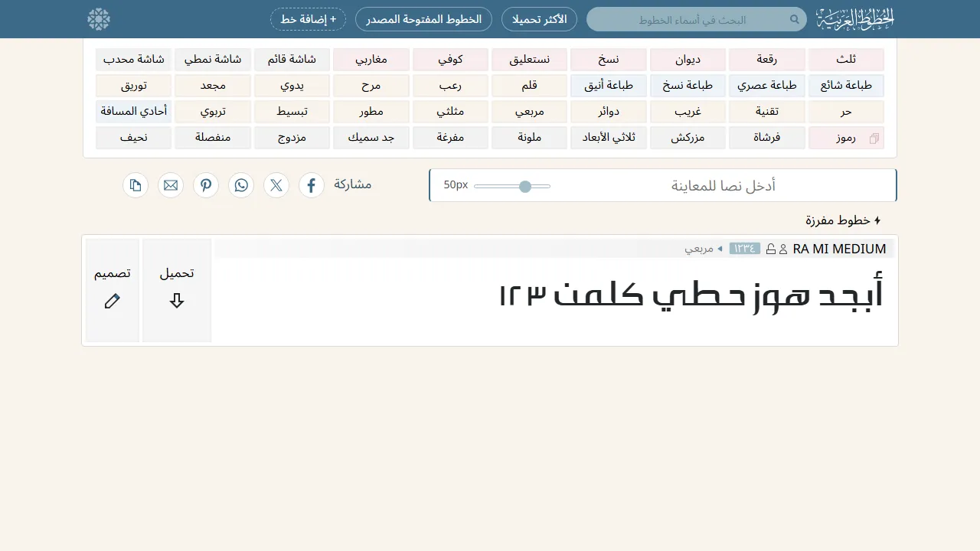Share the font via WhatsApp
The height and width of the screenshot is (551, 980).
point(241,185)
